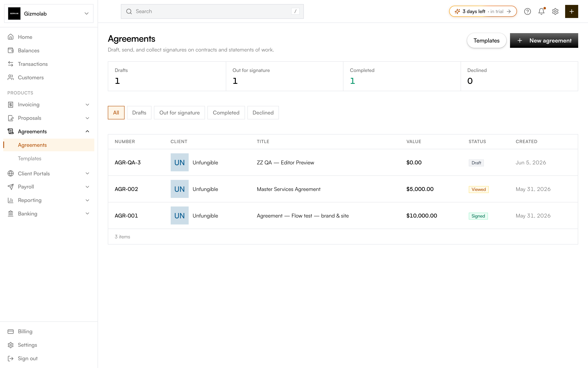
Task: Open Transactions arrows icon
Action: point(11,64)
